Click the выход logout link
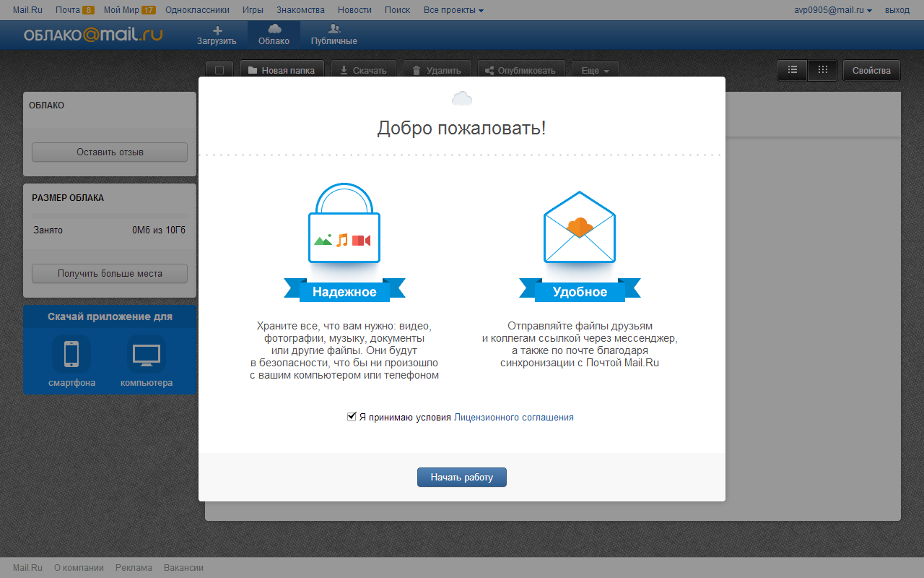The width and height of the screenshot is (924, 578). (897, 10)
